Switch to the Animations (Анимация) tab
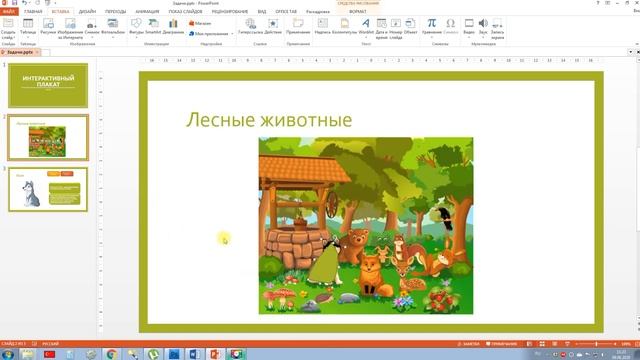The height and width of the screenshot is (360, 640). click(147, 11)
